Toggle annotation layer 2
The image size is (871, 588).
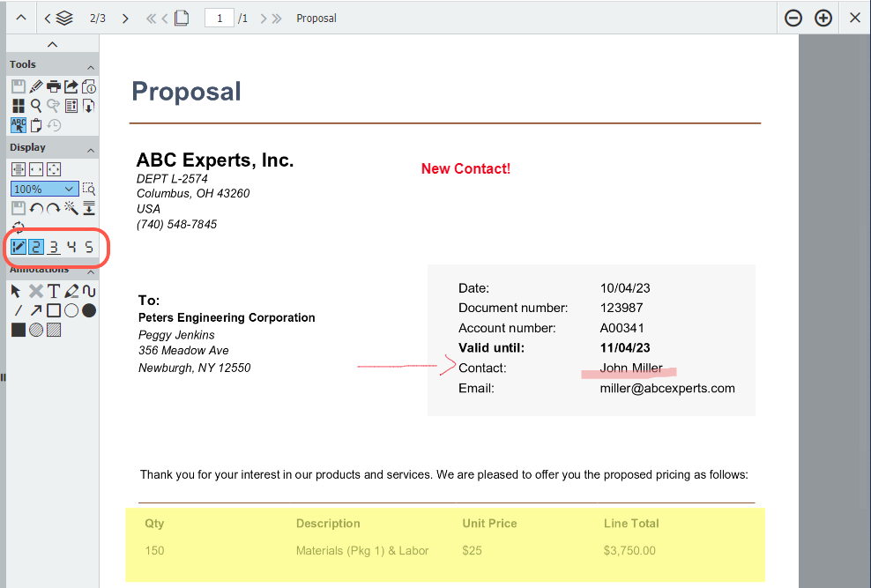pyautogui.click(x=36, y=247)
